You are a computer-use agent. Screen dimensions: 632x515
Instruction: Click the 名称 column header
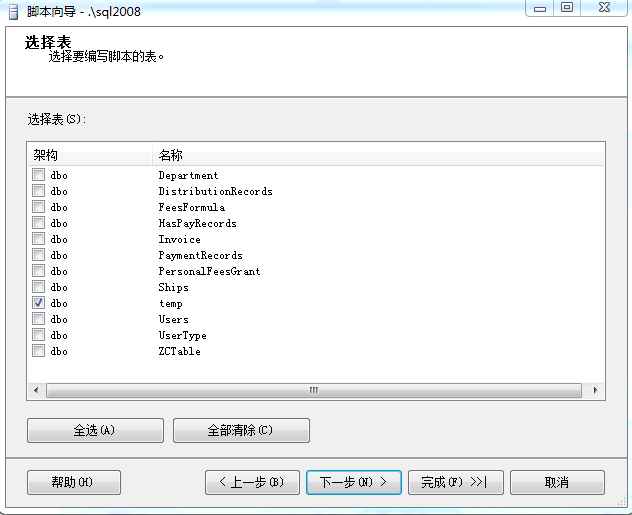378,155
